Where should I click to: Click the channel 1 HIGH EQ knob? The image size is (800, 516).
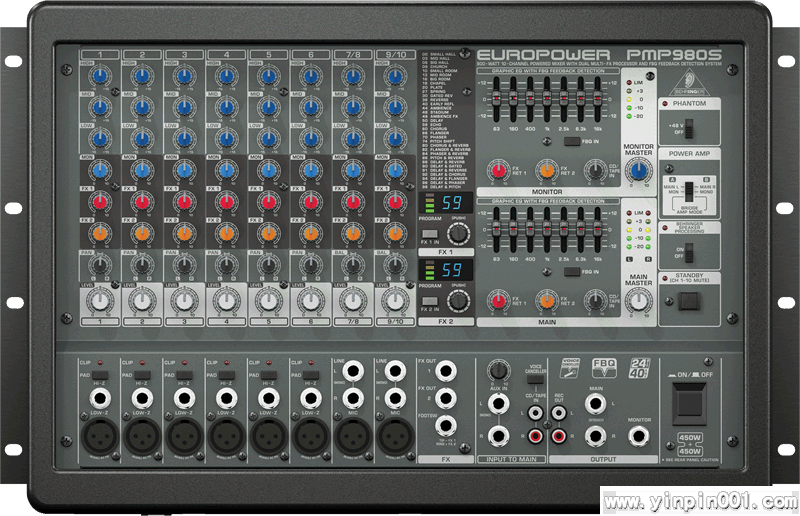pos(100,75)
